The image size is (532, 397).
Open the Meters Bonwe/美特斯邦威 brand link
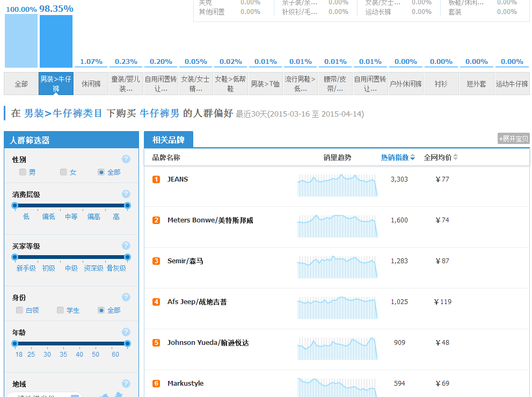coord(210,220)
